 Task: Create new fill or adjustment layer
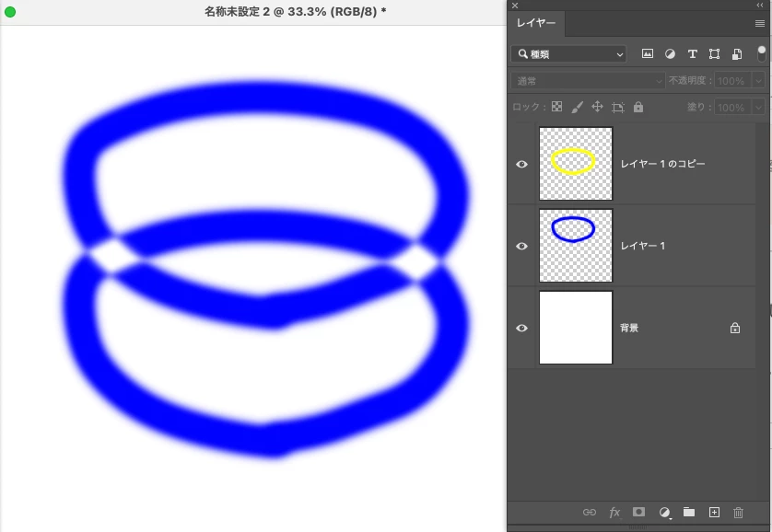click(x=664, y=513)
